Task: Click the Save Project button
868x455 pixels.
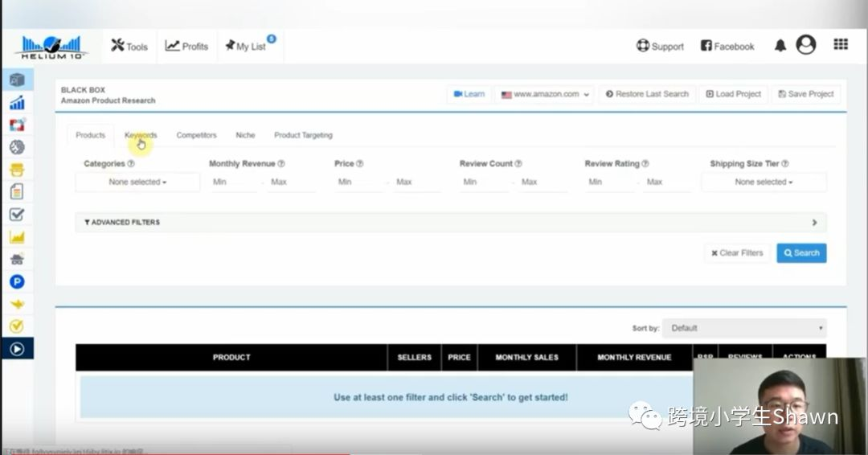Action: [x=806, y=94]
